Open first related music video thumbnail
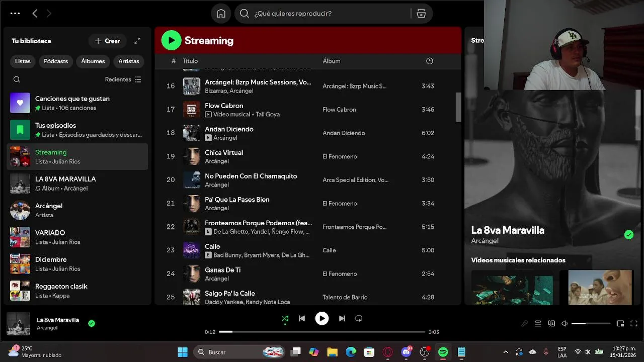Image resolution: width=644 pixels, height=362 pixels. click(512, 288)
